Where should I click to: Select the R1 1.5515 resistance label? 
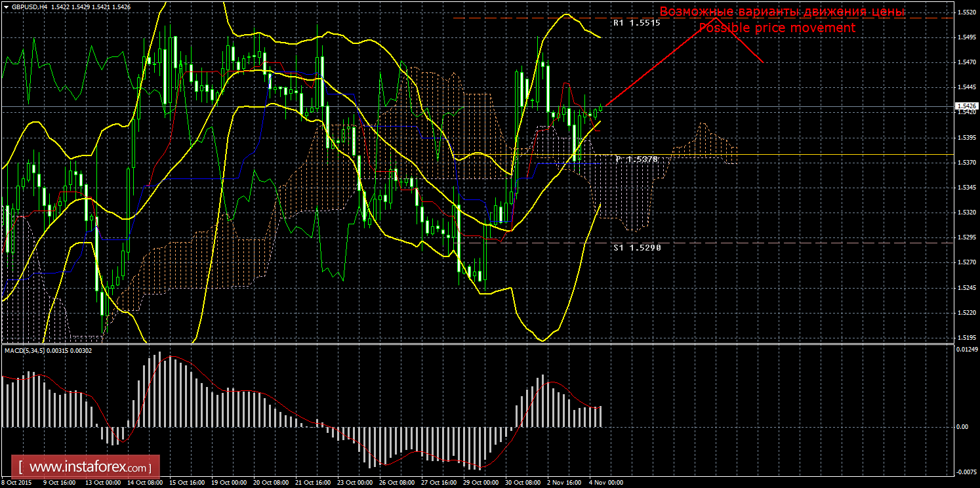(636, 22)
